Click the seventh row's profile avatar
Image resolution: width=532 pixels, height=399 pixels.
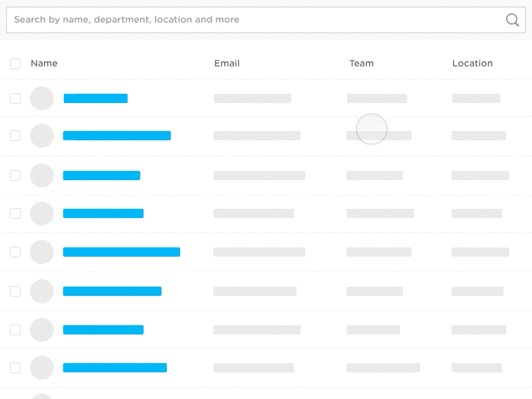pos(42,329)
